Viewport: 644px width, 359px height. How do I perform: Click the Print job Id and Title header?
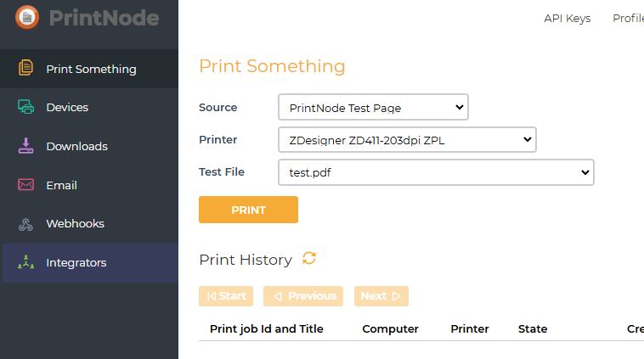(x=267, y=328)
